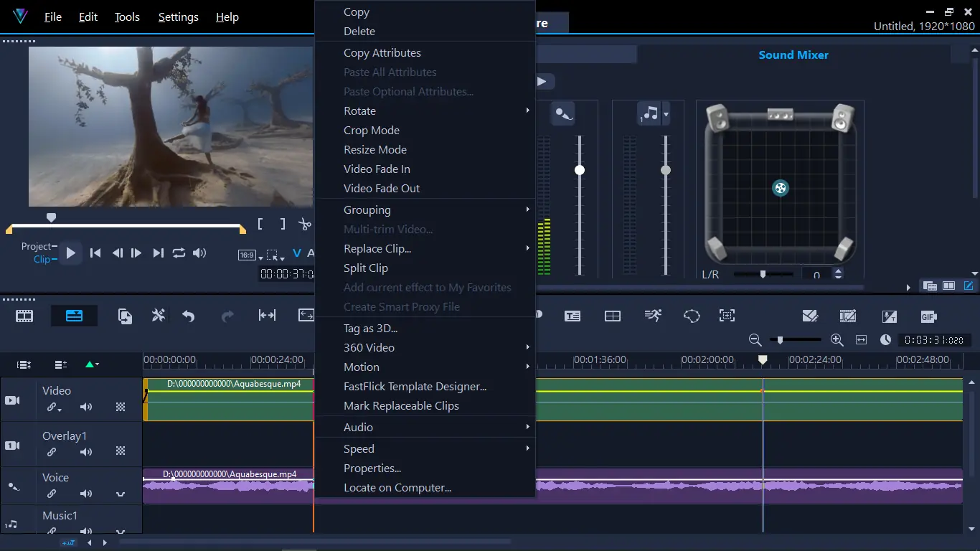Screen dimensions: 980x551
Task: Toggle Ripple Editing link on Overlay1
Action: point(52,452)
